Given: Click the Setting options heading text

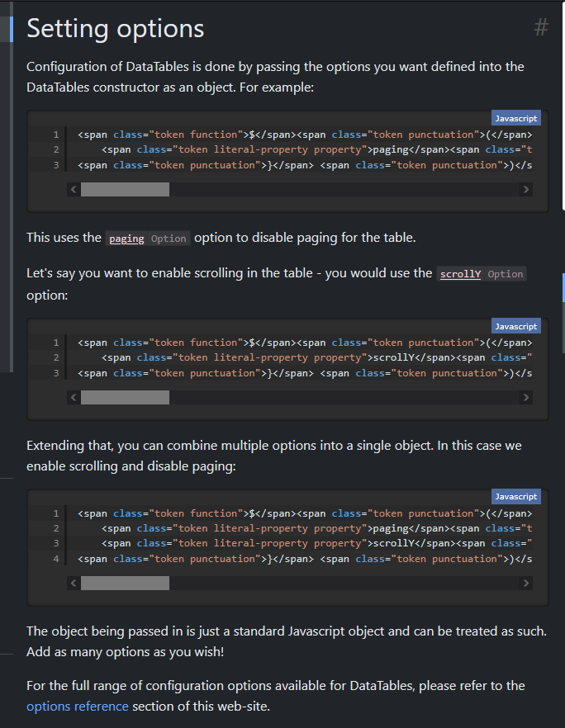Looking at the screenshot, I should (116, 29).
